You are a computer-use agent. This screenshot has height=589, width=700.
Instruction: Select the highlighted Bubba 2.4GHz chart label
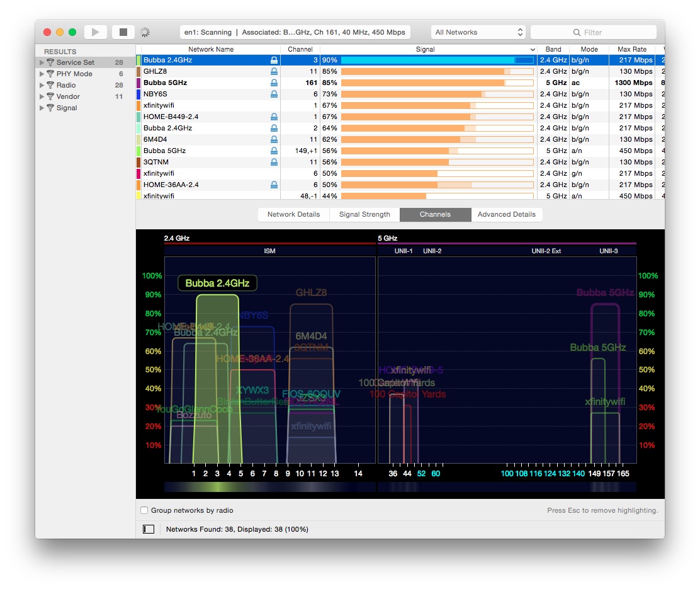pos(217,283)
